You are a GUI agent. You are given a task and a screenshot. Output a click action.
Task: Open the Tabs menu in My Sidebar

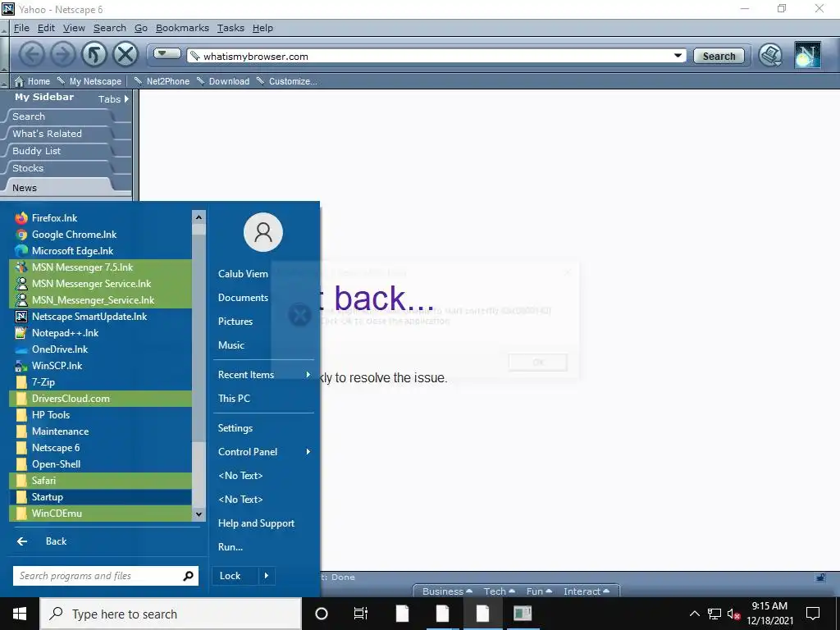point(113,99)
